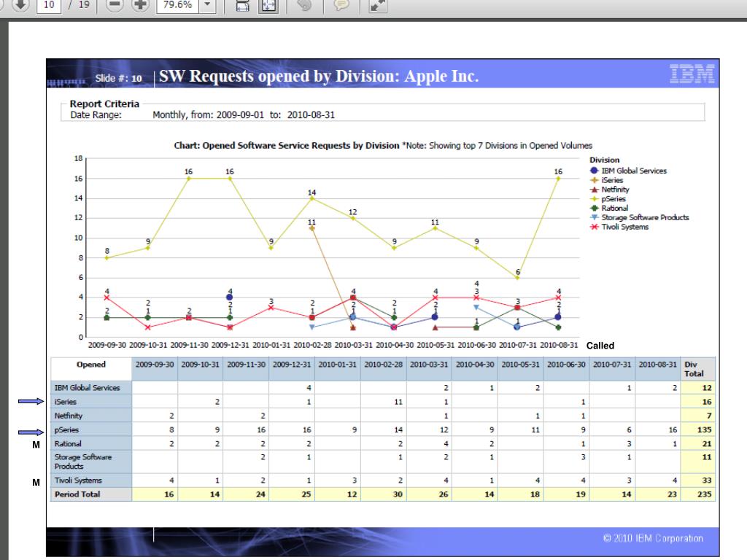Viewport: 747px width, 560px height.
Task: Click the "Slide #: 10" label
Action: [x=118, y=78]
